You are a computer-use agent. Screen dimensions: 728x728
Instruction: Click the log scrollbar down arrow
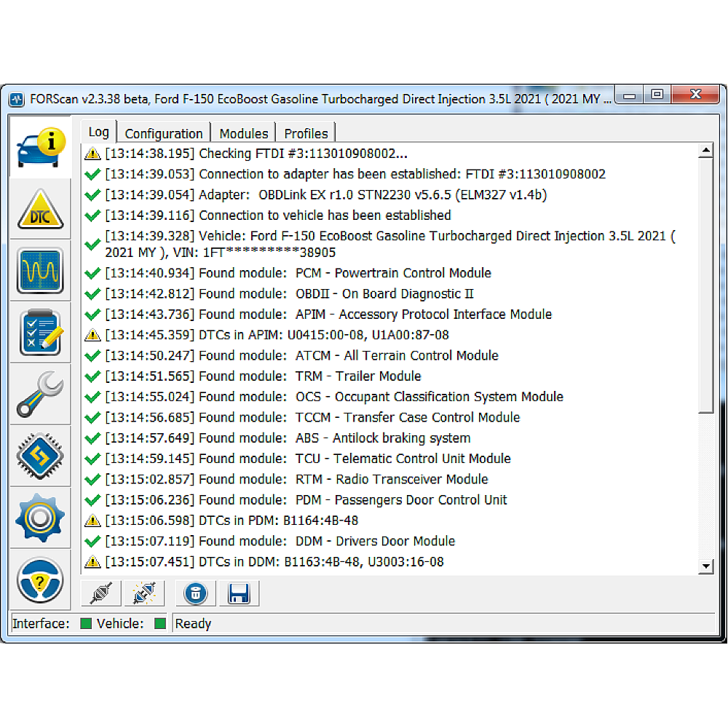(705, 566)
